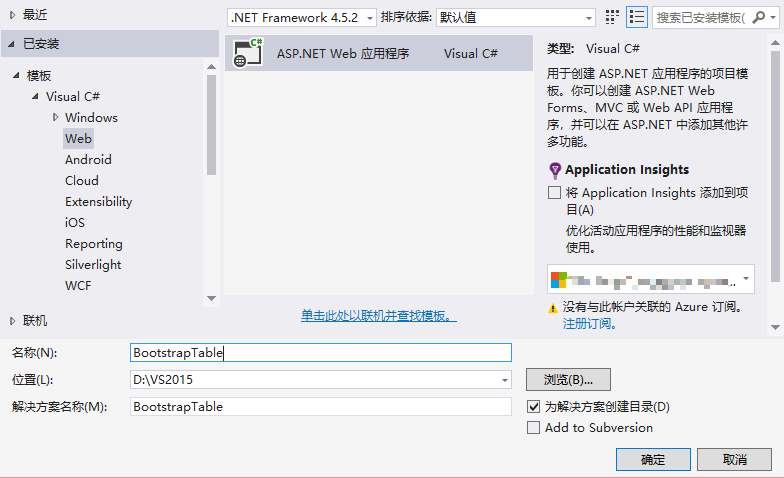Screen dimensions: 784x478
Task: Switch to medium icons view
Action: 612,18
